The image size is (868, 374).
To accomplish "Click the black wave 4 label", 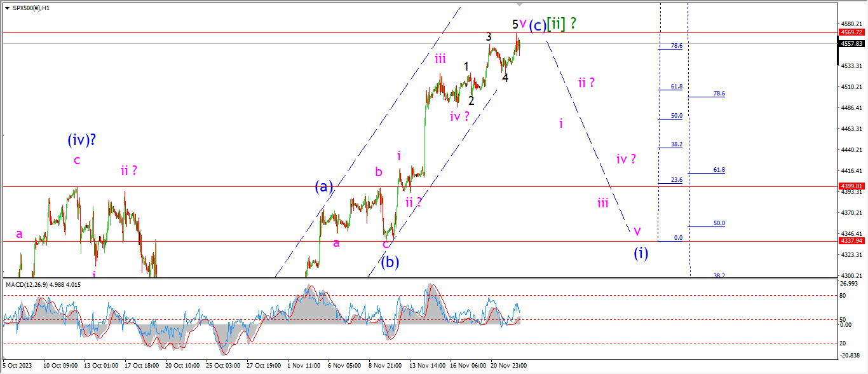I will tap(505, 78).
